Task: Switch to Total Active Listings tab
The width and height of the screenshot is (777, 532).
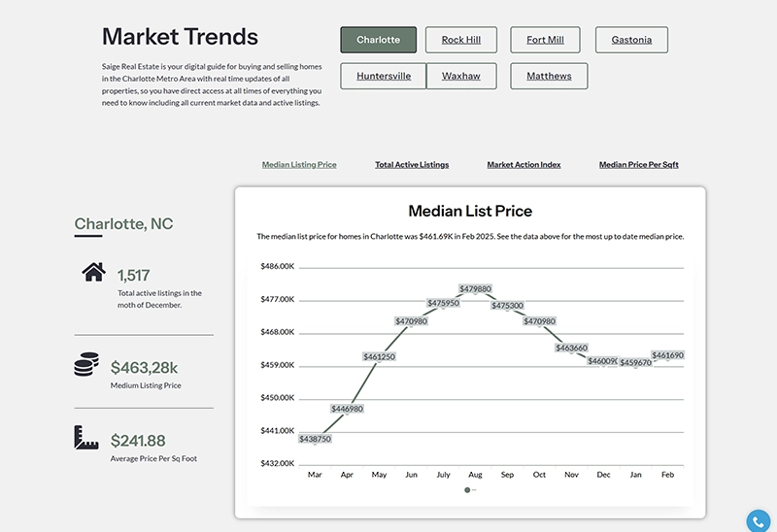Action: 412,165
